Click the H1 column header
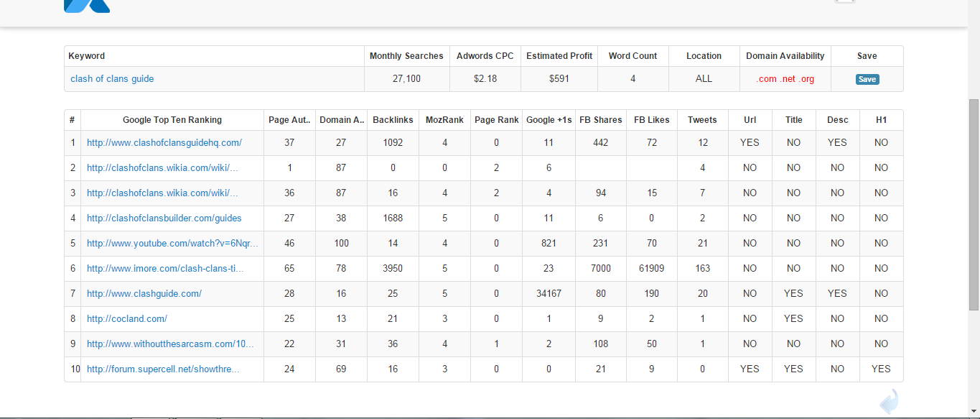980x419 pixels. pyautogui.click(x=881, y=120)
